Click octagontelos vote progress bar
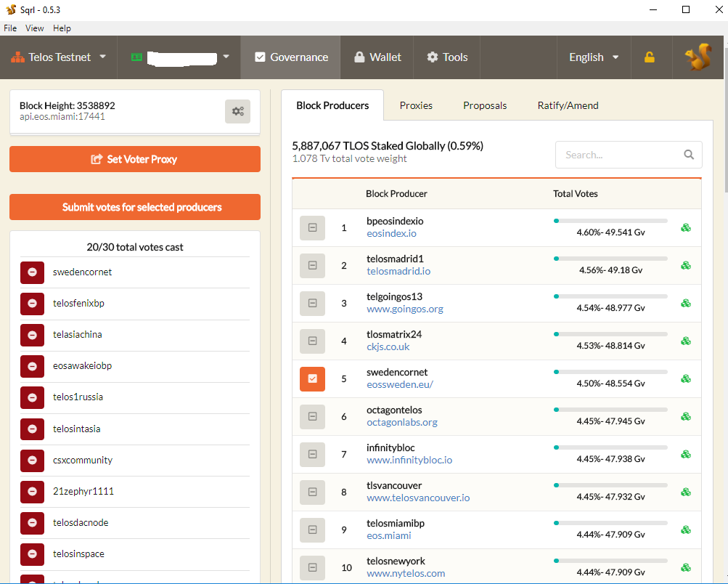728x584 pixels. [x=610, y=410]
